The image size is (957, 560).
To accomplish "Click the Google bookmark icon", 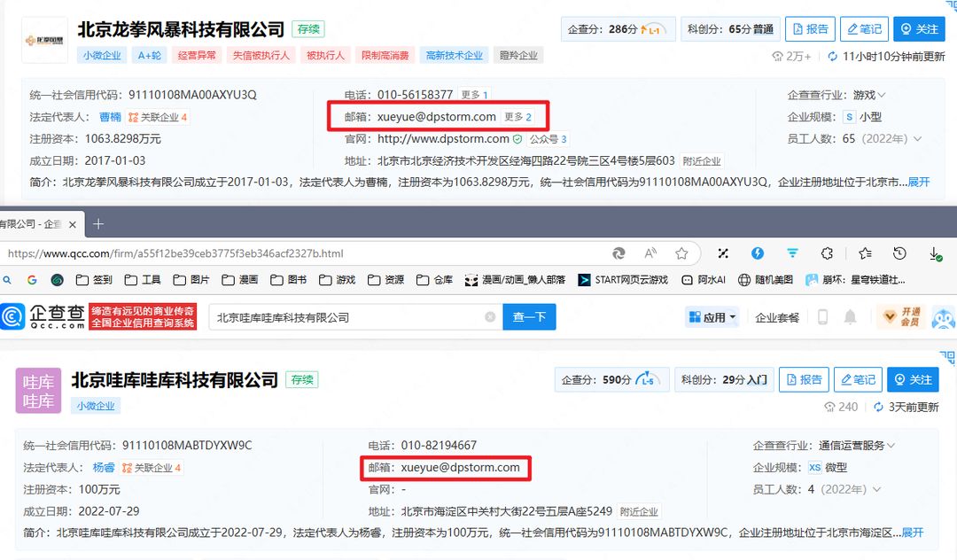I will click(x=33, y=279).
